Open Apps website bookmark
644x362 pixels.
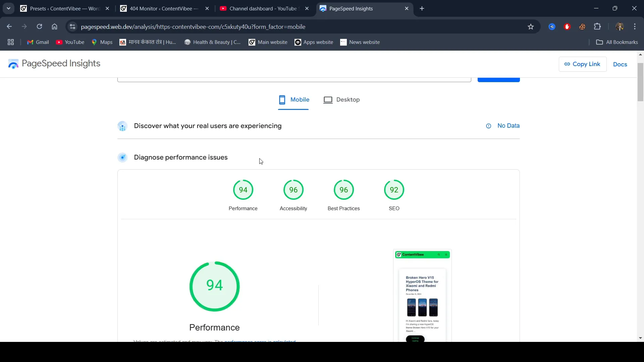(314, 42)
